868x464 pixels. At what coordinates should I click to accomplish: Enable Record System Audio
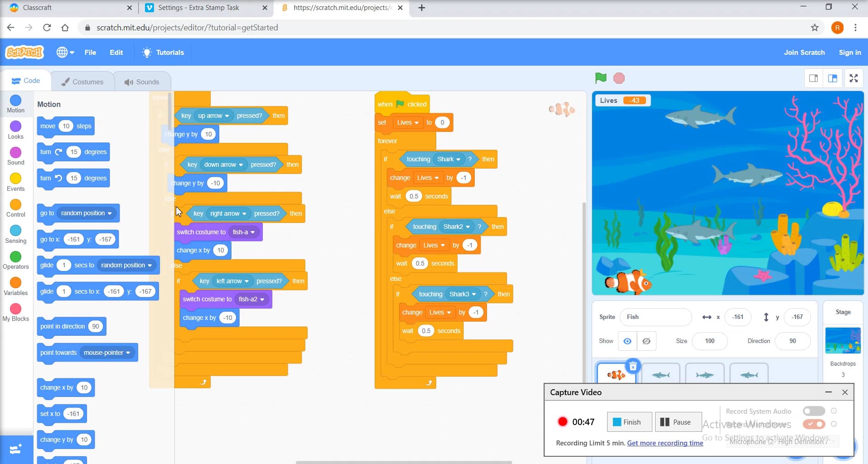[x=814, y=411]
